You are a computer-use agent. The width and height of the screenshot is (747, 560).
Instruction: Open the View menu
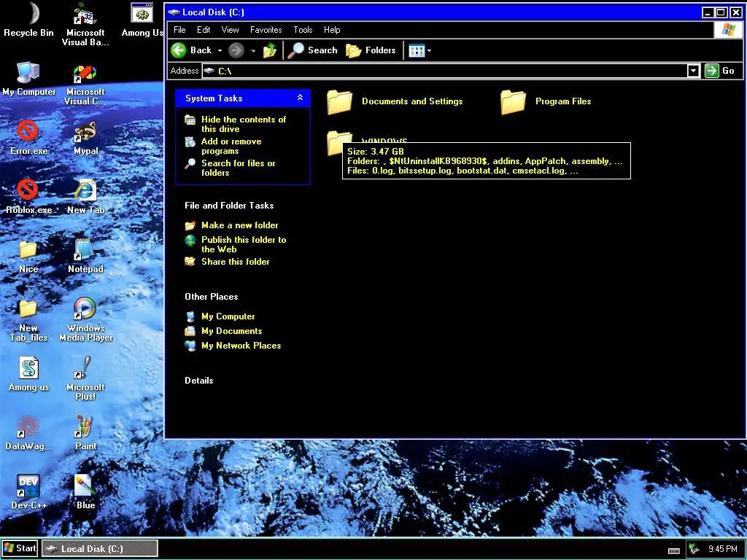(230, 29)
